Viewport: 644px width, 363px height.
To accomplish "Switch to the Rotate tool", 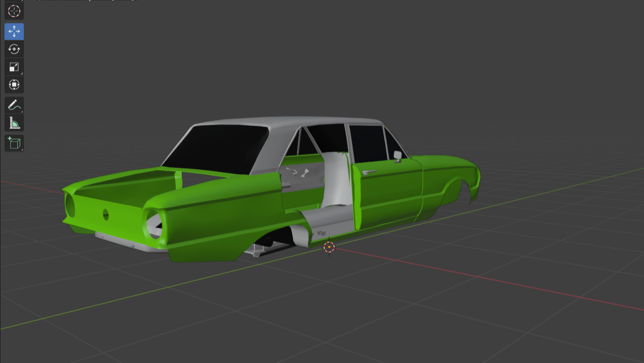I will 14,49.
